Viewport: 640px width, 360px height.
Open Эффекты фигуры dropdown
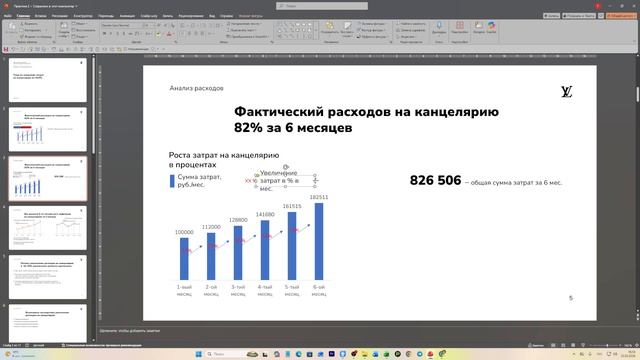pyautogui.click(x=372, y=37)
